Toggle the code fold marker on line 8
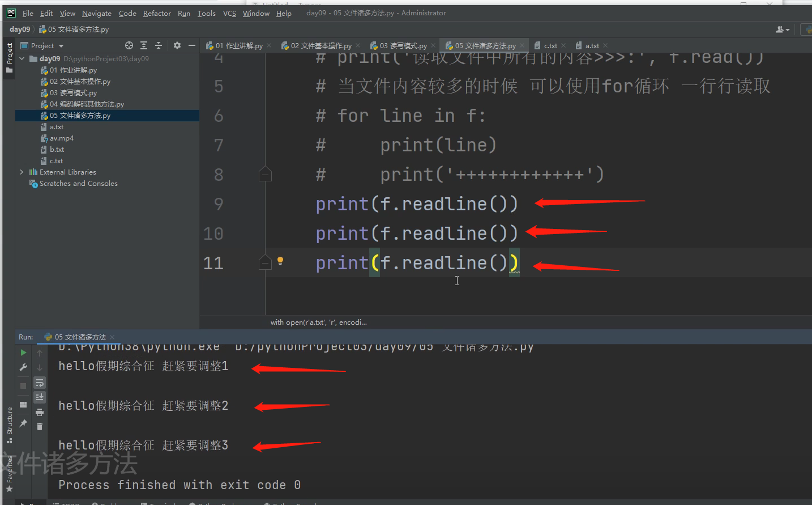This screenshot has height=505, width=812. pyautogui.click(x=265, y=174)
